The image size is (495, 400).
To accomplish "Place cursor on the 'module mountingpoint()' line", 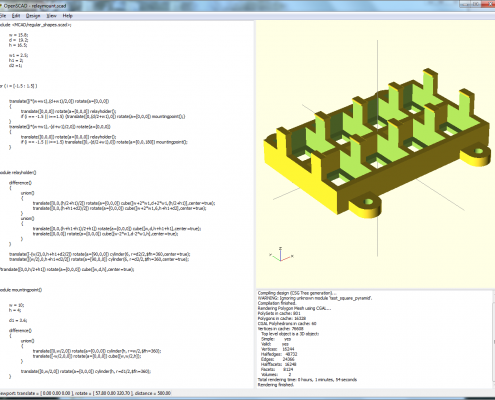I will 21,290.
